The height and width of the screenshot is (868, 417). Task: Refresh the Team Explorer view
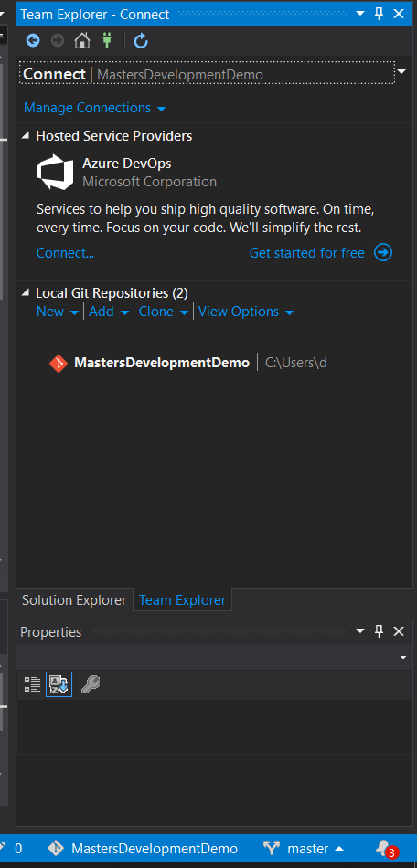(141, 40)
